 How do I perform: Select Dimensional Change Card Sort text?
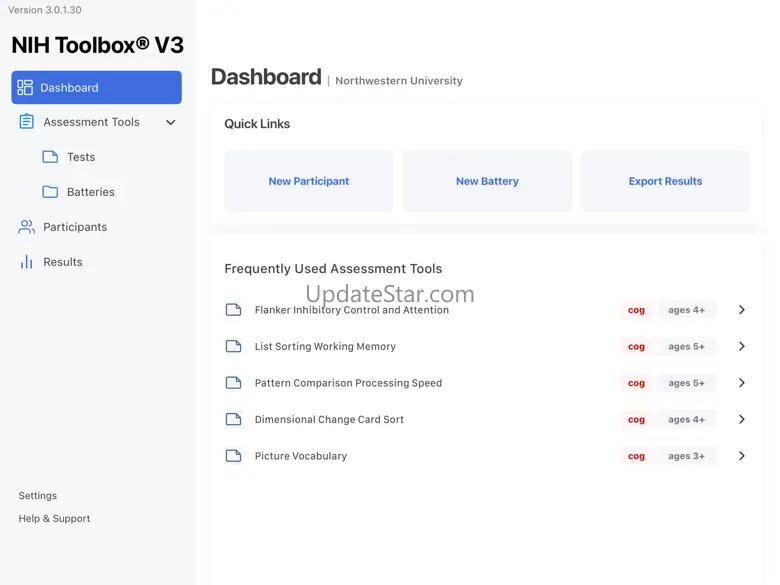click(329, 419)
